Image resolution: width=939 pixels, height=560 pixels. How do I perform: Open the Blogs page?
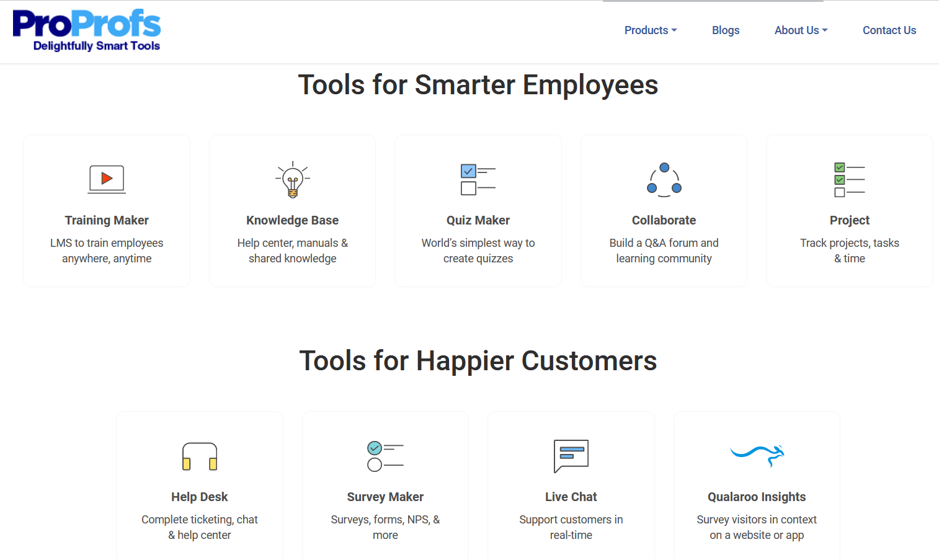(726, 30)
